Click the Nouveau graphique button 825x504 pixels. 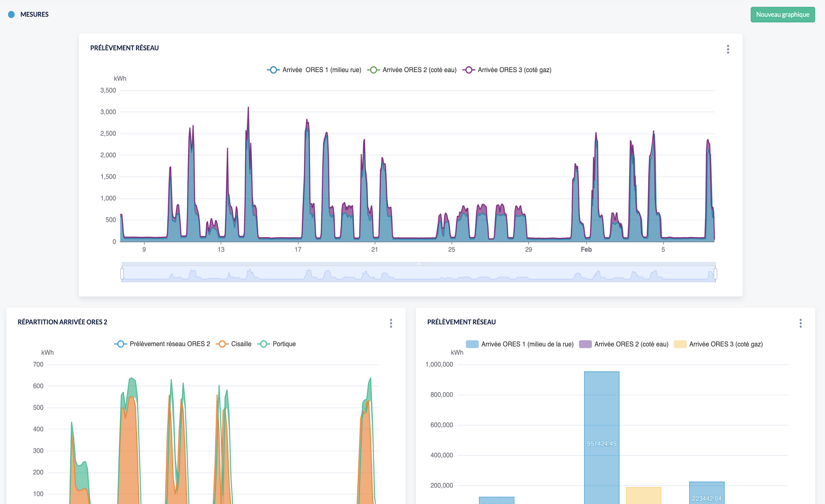[782, 14]
